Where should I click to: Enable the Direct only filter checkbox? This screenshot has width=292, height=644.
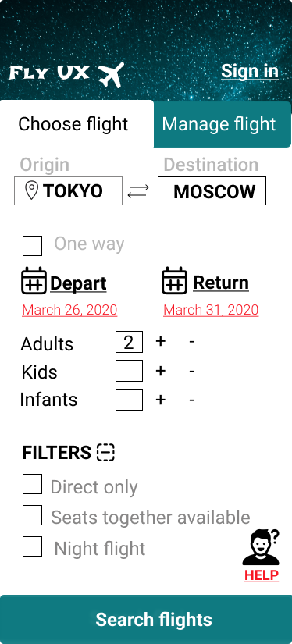click(x=32, y=484)
